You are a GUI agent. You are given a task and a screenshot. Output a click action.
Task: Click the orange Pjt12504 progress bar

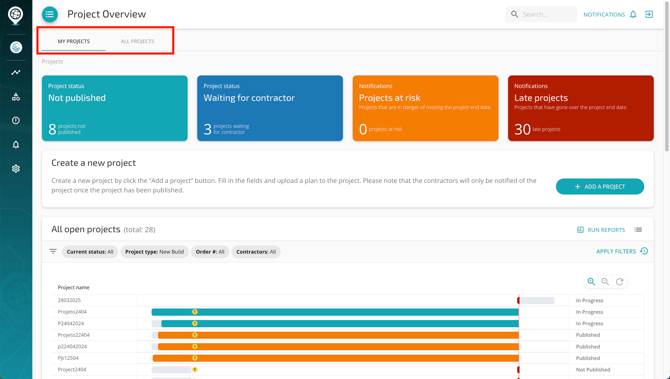[x=336, y=358]
